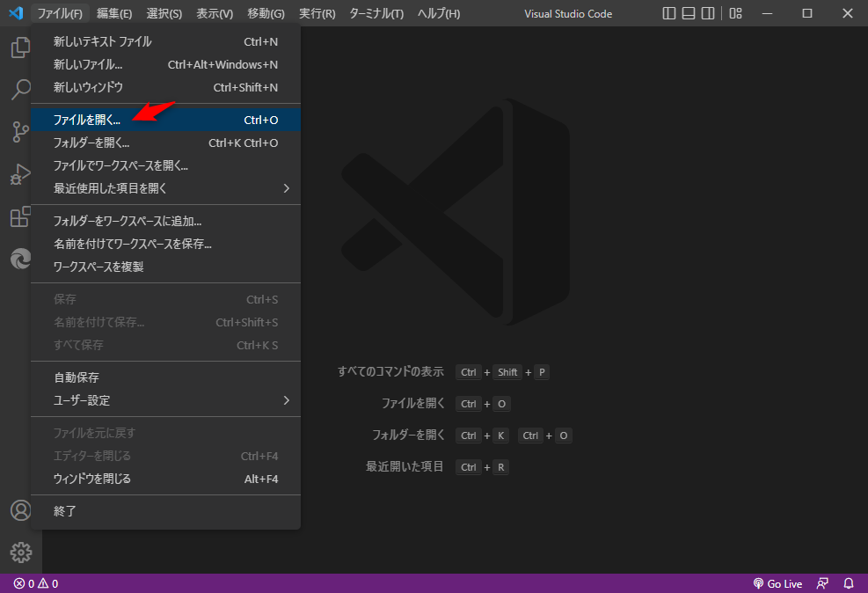Open the 実行(R) menu

click(317, 13)
